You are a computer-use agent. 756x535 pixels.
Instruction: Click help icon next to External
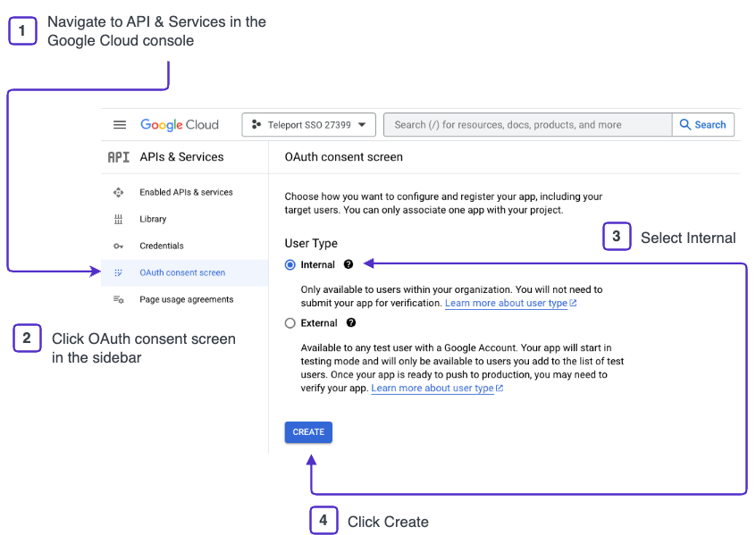click(x=351, y=322)
